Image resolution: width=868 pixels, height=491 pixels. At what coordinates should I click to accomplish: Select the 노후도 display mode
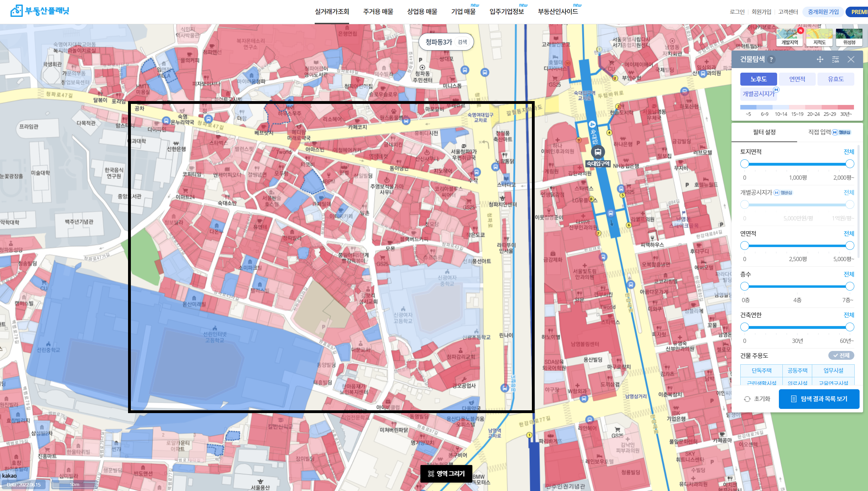759,79
